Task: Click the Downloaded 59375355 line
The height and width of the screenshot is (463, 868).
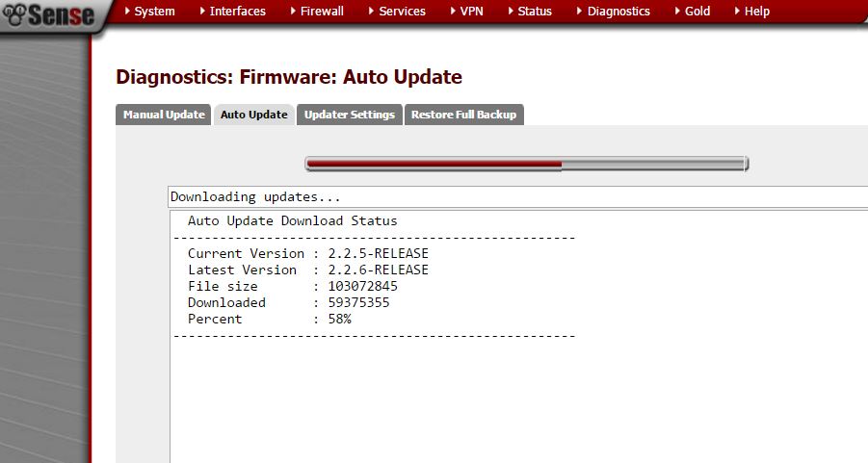Action: (288, 302)
